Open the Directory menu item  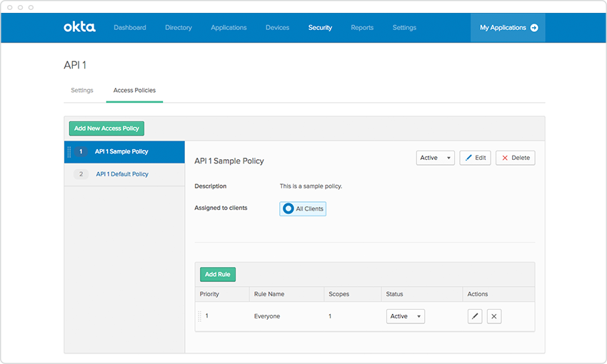pos(178,28)
